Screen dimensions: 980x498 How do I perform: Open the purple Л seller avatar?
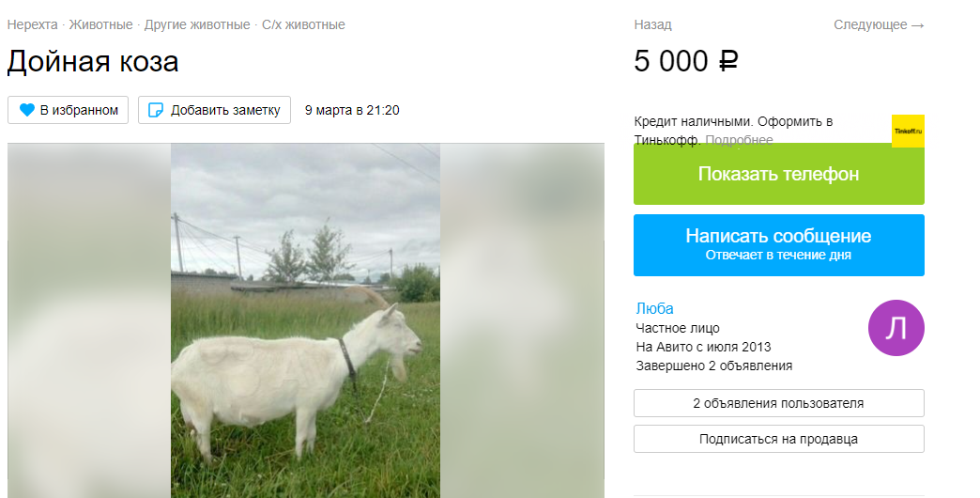click(896, 328)
